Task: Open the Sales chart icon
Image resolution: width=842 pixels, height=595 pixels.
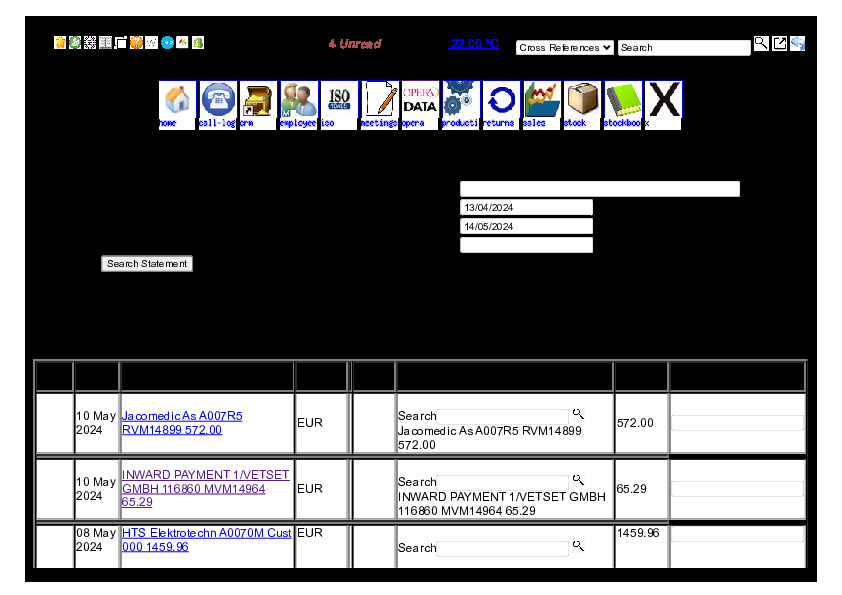Action: (541, 101)
